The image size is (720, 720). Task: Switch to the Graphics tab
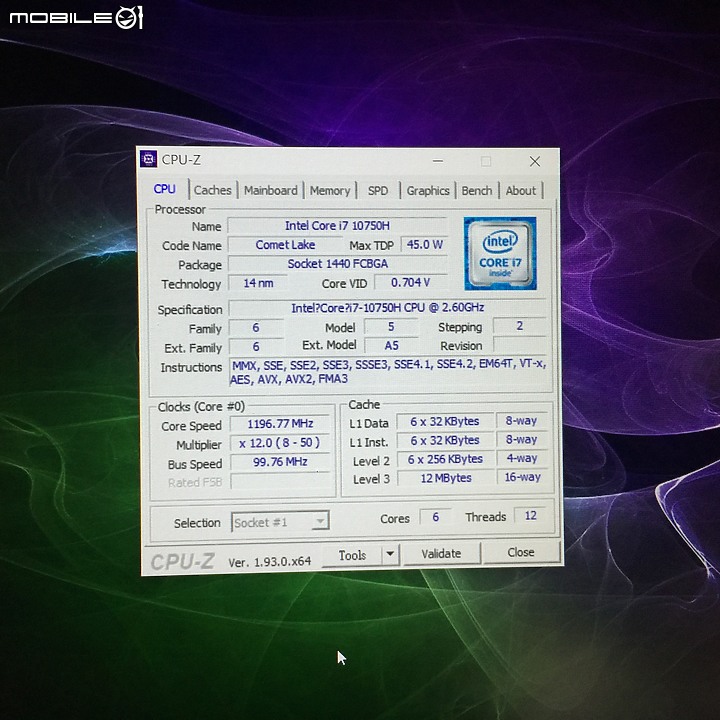[x=428, y=191]
